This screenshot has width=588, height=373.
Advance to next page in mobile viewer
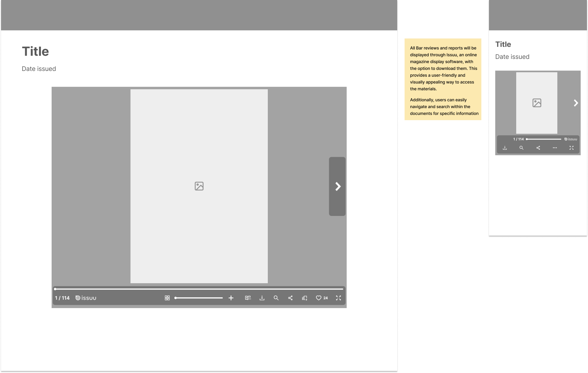(576, 103)
